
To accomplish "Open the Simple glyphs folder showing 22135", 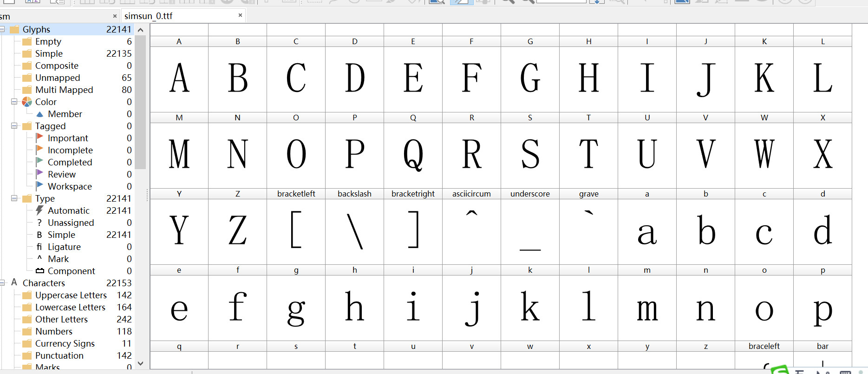I will [x=49, y=53].
